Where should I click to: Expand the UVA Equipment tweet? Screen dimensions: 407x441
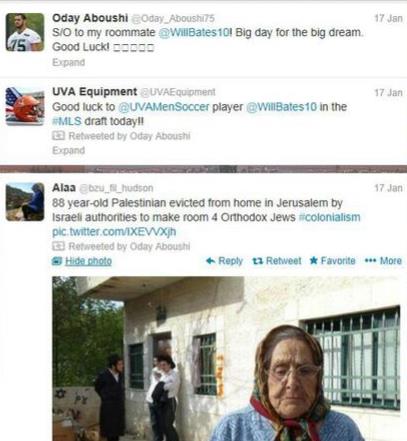[69, 150]
